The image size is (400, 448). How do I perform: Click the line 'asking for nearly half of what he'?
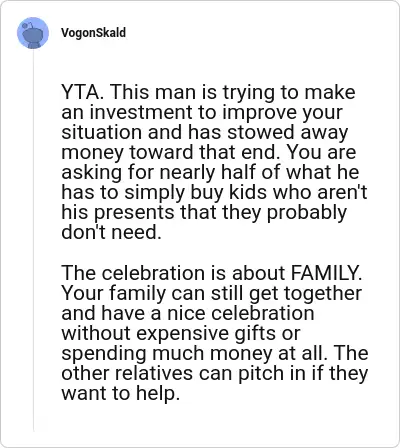pos(210,172)
